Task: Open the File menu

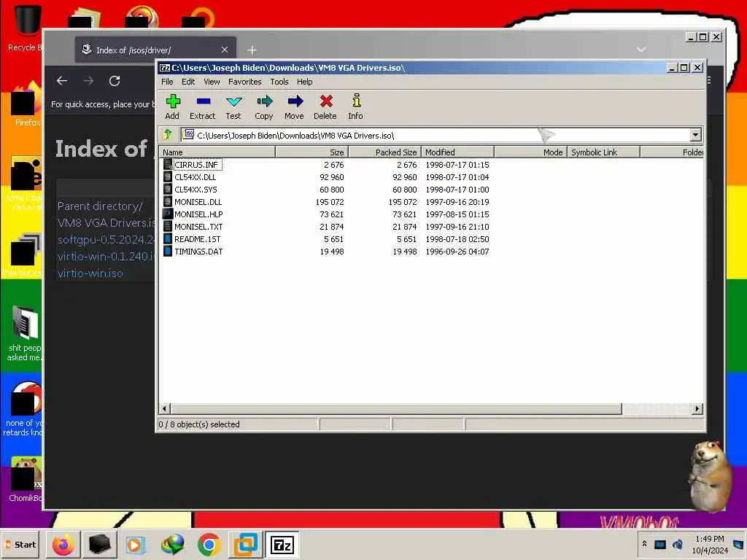Action: (167, 82)
